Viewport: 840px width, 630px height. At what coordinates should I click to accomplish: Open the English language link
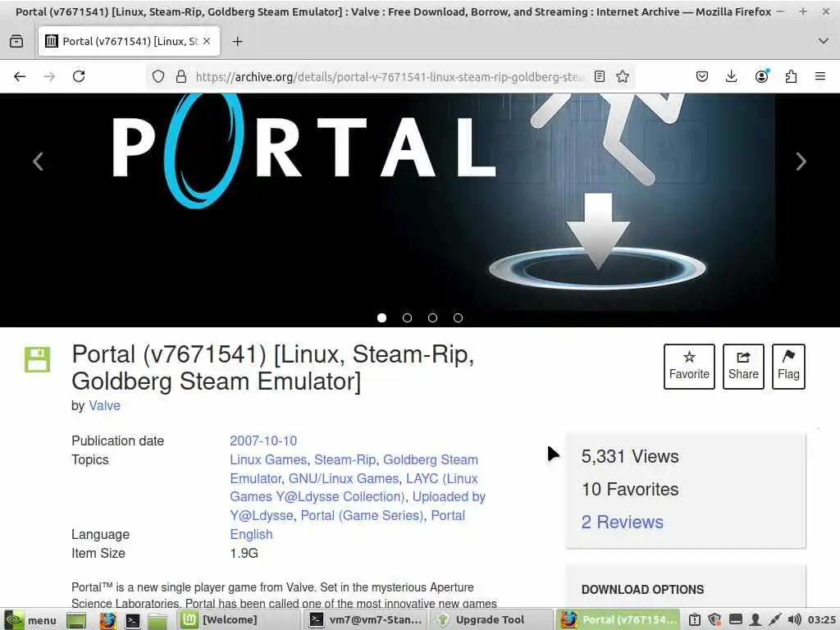pyautogui.click(x=251, y=534)
